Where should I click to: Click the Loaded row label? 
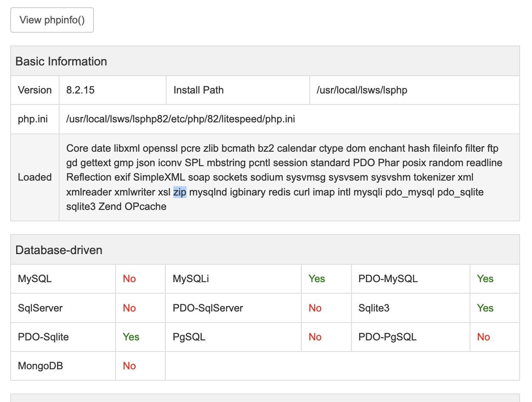(35, 177)
